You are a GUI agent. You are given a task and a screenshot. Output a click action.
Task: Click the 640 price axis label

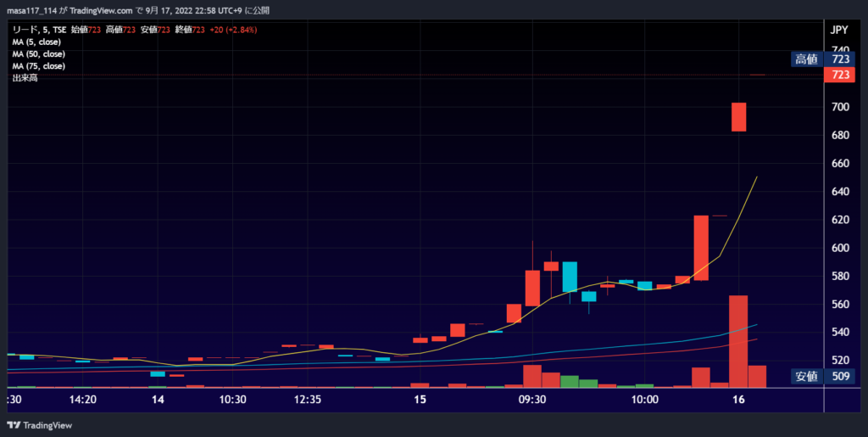click(x=840, y=192)
